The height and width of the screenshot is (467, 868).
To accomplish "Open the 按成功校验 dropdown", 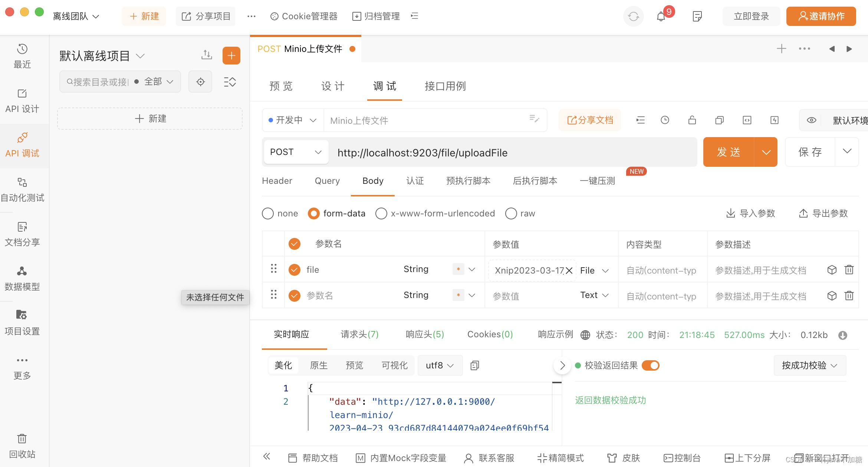I will tap(809, 365).
